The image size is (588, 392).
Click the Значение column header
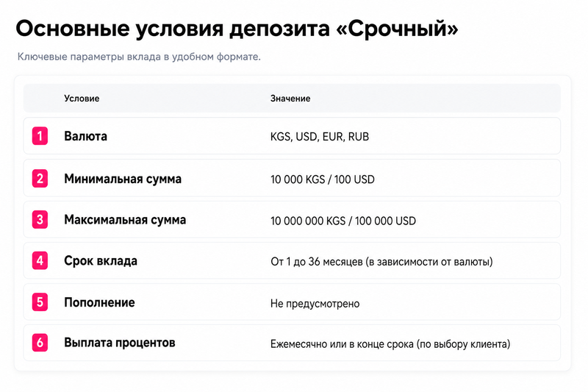click(x=290, y=99)
